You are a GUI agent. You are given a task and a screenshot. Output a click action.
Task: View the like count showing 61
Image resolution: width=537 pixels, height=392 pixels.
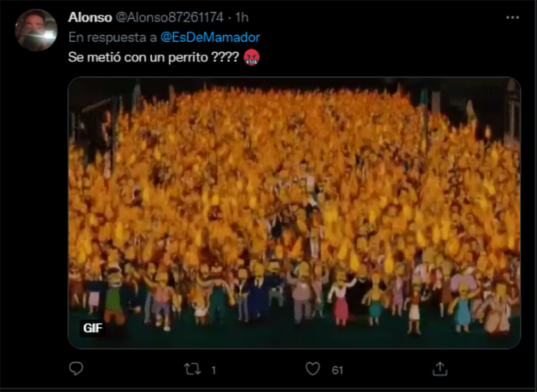click(338, 370)
